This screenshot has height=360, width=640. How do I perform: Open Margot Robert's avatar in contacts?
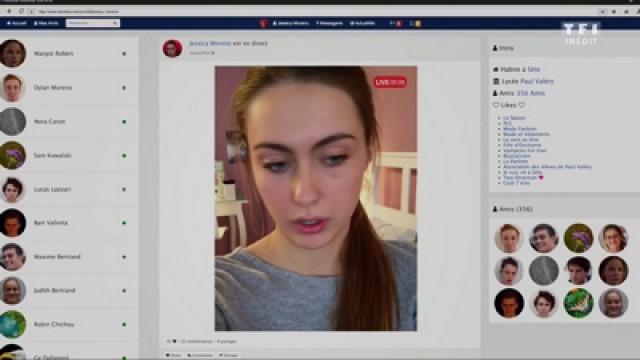tap(13, 53)
